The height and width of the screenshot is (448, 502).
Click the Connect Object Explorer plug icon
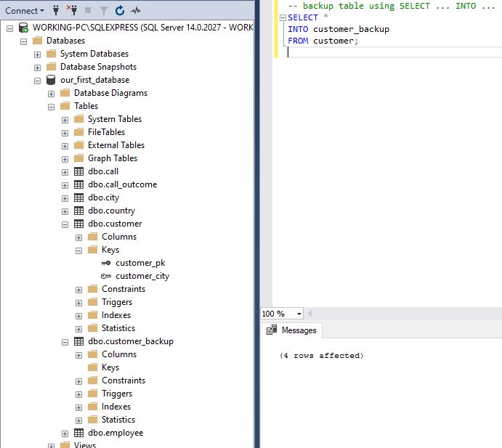point(56,10)
